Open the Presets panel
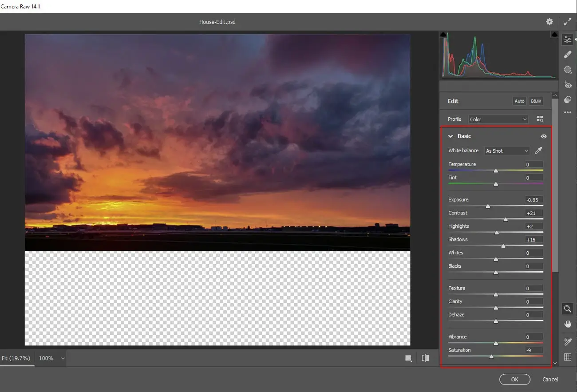The image size is (577, 392). (x=568, y=99)
